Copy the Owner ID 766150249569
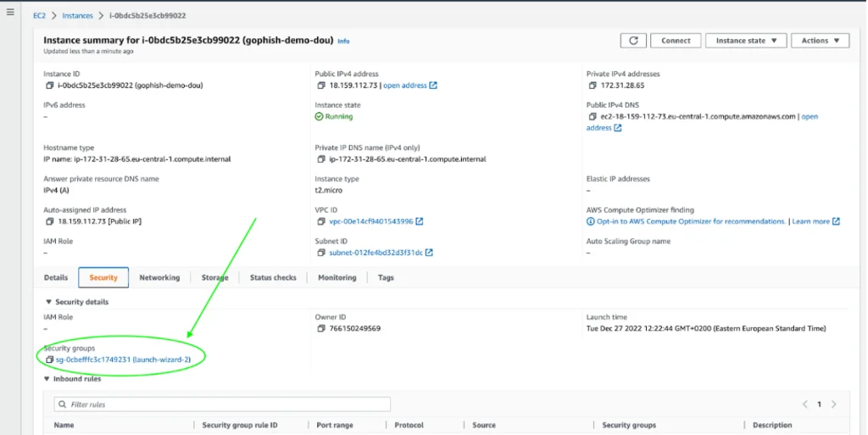868x435 pixels. coord(321,329)
